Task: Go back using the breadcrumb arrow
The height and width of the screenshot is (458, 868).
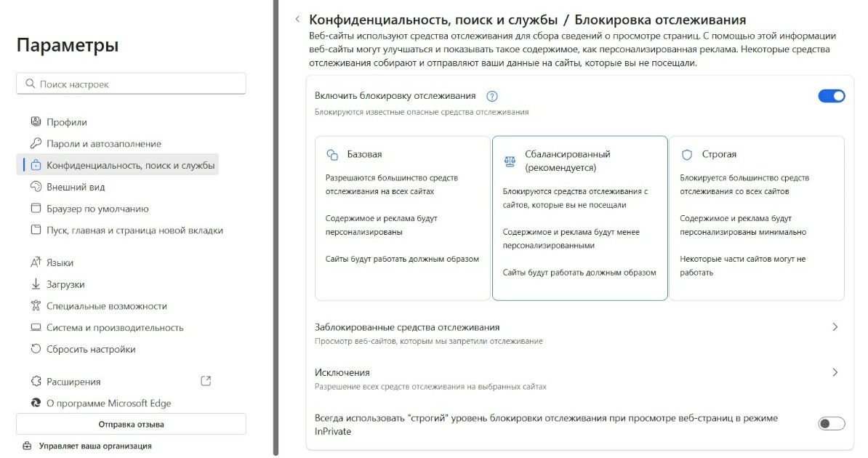Action: pos(297,20)
